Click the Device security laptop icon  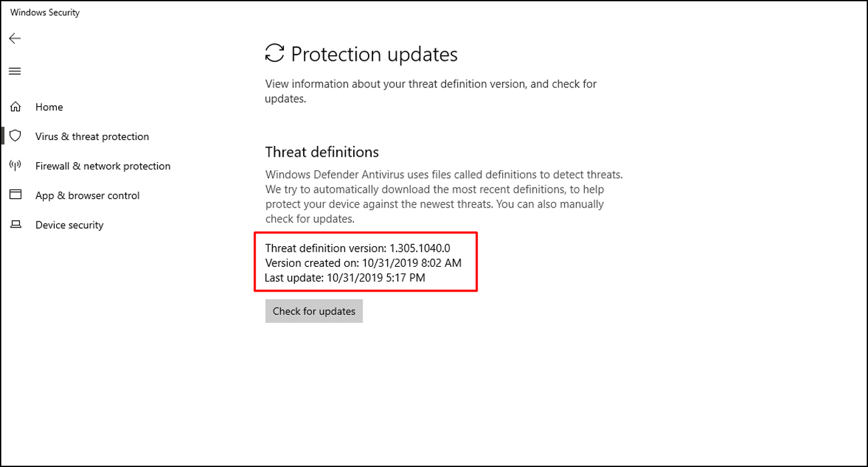click(15, 225)
